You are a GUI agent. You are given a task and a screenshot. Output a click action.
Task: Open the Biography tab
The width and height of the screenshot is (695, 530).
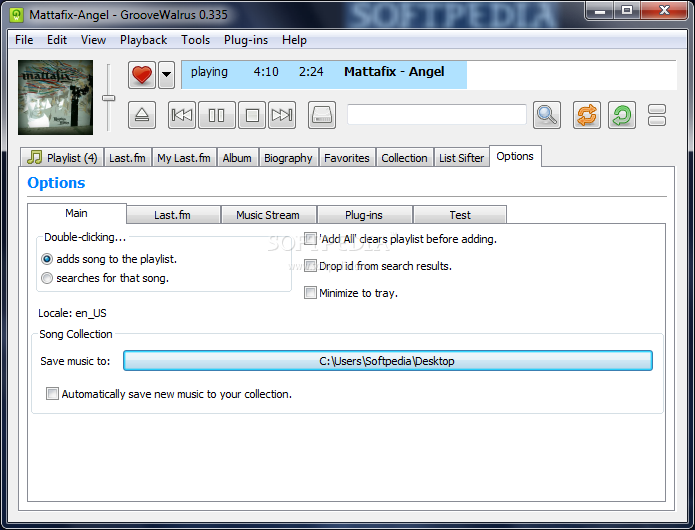[x=289, y=158]
